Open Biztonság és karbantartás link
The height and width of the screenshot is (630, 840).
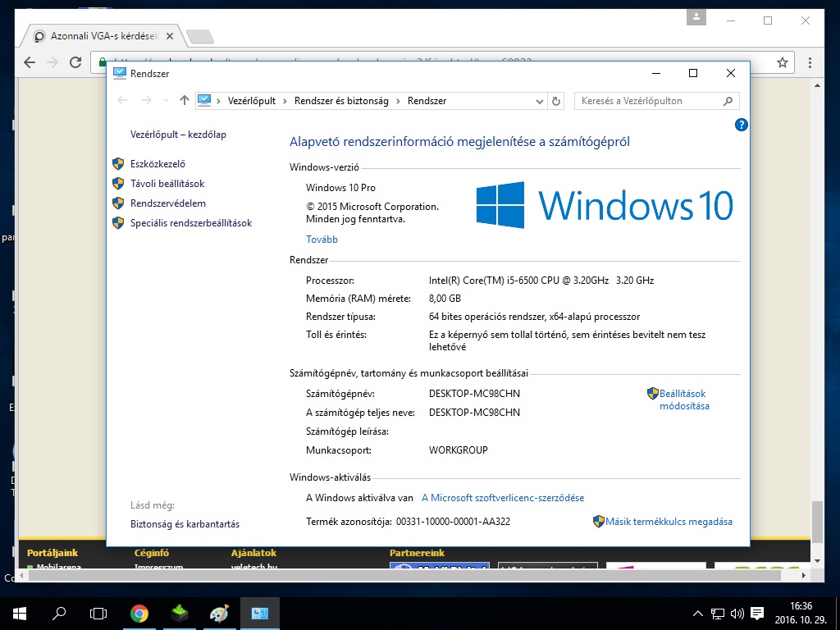click(185, 524)
